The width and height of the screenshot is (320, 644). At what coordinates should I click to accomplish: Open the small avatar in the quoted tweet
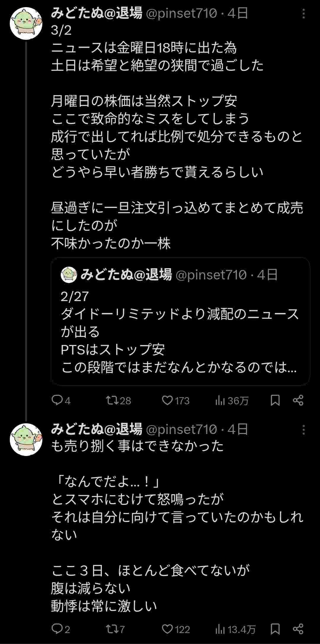tap(69, 274)
